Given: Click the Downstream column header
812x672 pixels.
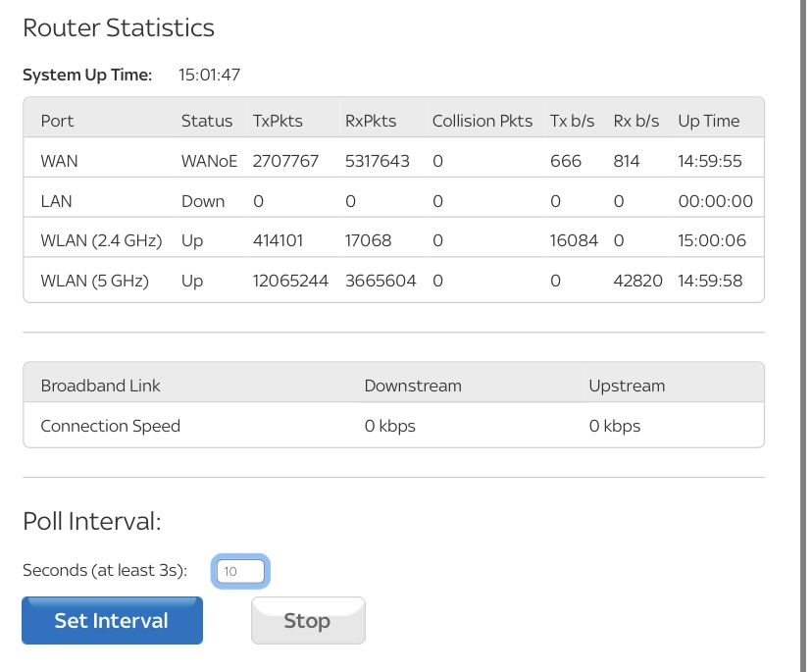Looking at the screenshot, I should [412, 386].
